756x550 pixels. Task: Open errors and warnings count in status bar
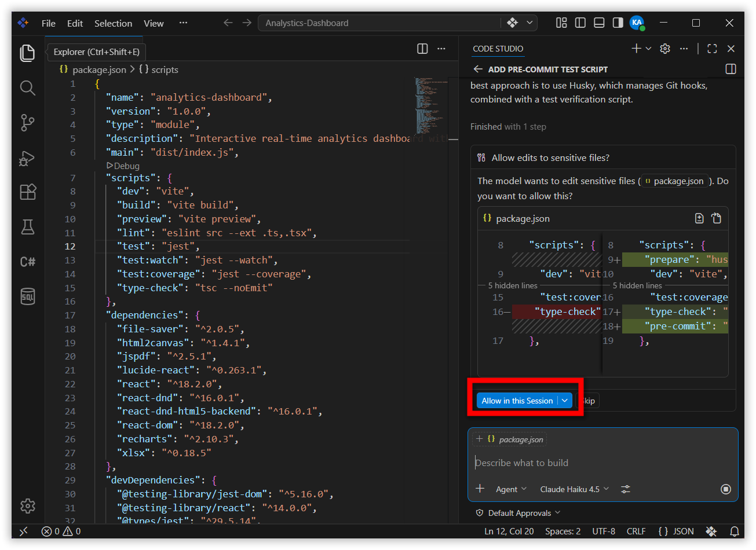61,531
